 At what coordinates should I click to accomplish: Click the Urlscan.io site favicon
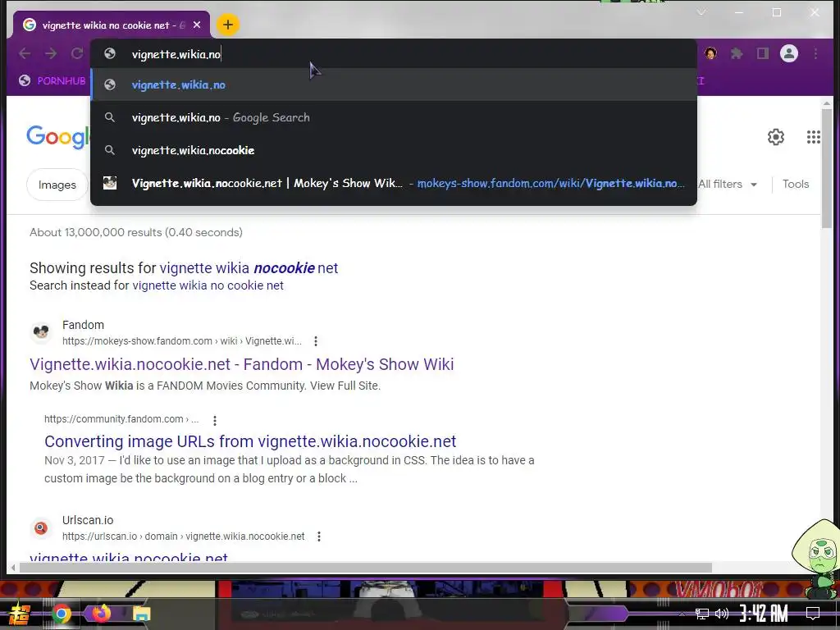point(41,528)
